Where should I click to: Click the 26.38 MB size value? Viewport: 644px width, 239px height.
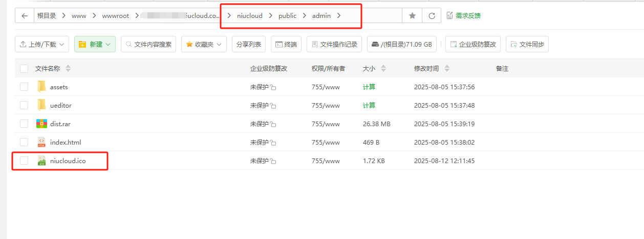click(x=377, y=124)
